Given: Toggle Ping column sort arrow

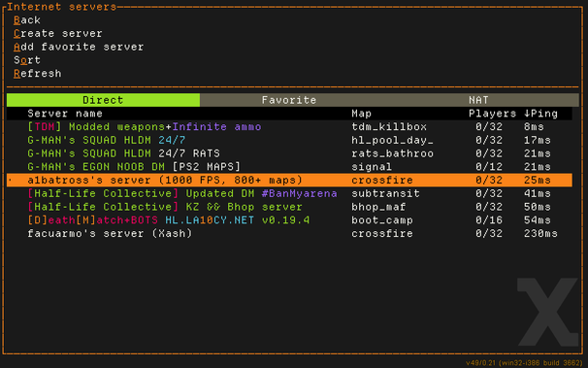Looking at the screenshot, I should click(540, 114).
